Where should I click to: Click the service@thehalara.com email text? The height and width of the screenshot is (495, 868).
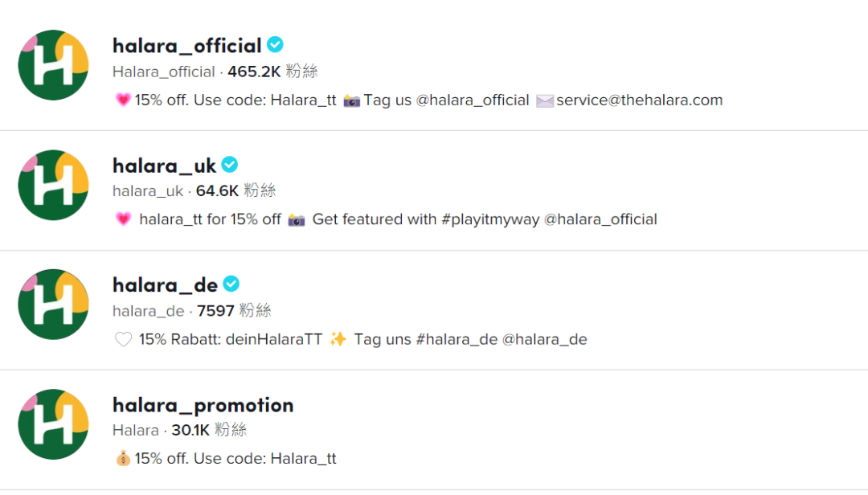[x=639, y=100]
